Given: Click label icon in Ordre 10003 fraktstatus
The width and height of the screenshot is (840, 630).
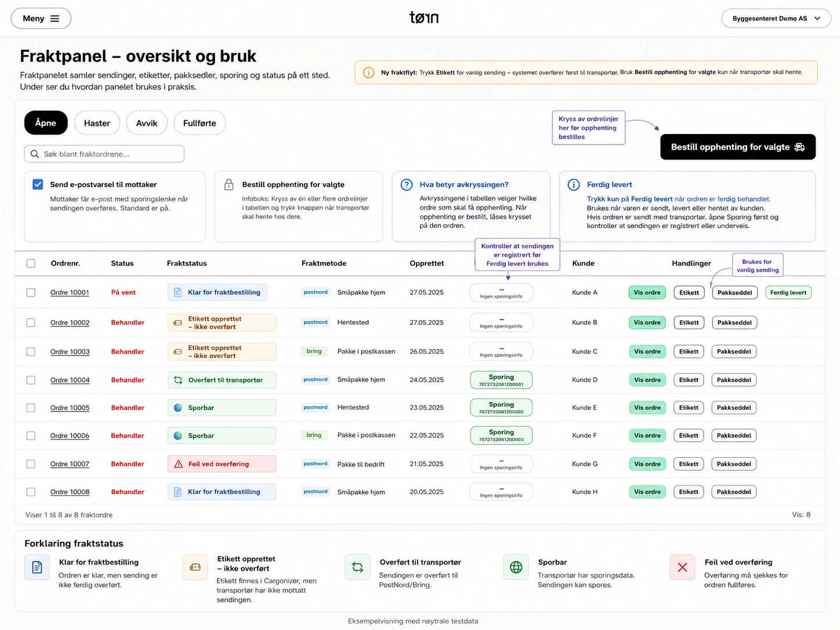Looking at the screenshot, I should click(x=178, y=352).
